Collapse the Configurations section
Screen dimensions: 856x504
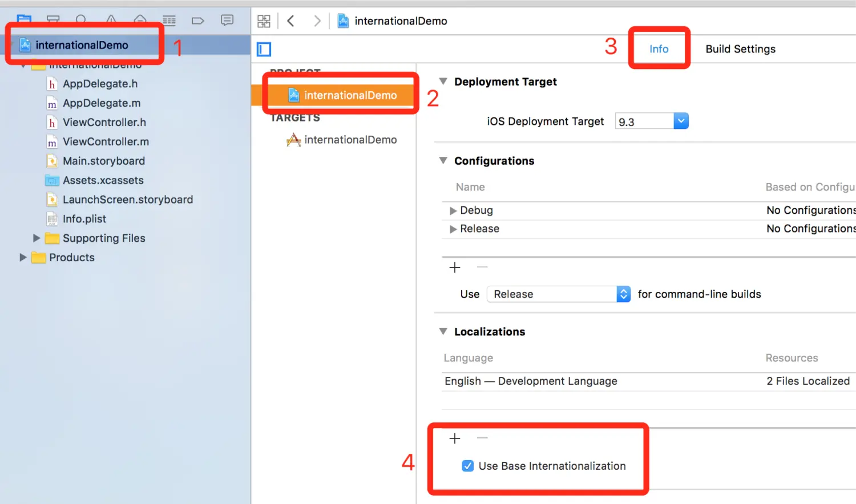pos(443,161)
